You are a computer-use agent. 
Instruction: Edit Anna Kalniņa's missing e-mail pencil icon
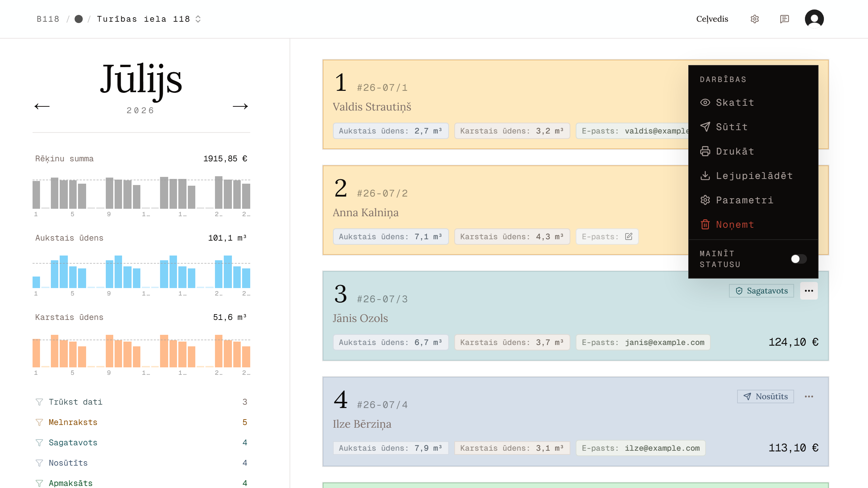coord(629,237)
